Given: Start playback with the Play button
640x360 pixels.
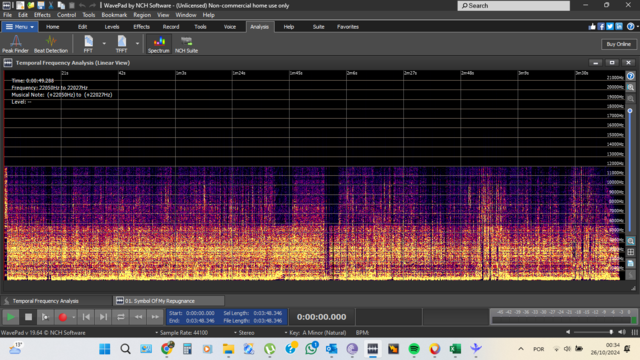Looking at the screenshot, I should (11, 317).
